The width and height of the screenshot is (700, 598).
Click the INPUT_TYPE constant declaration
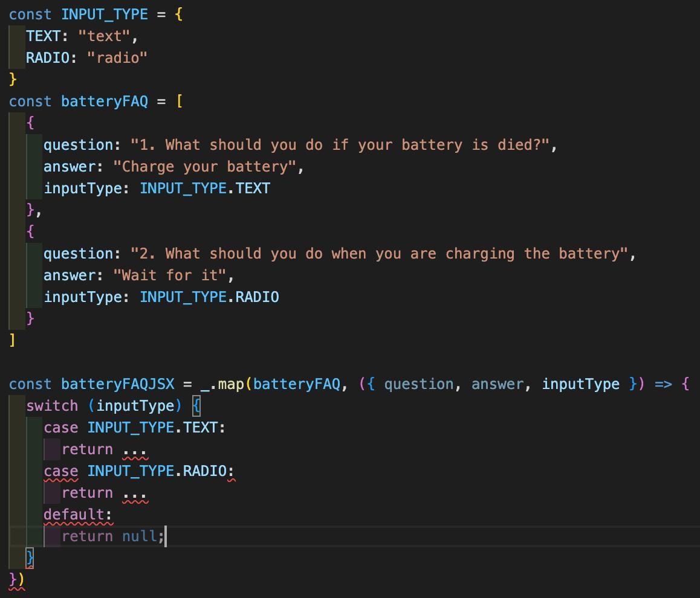tap(104, 14)
